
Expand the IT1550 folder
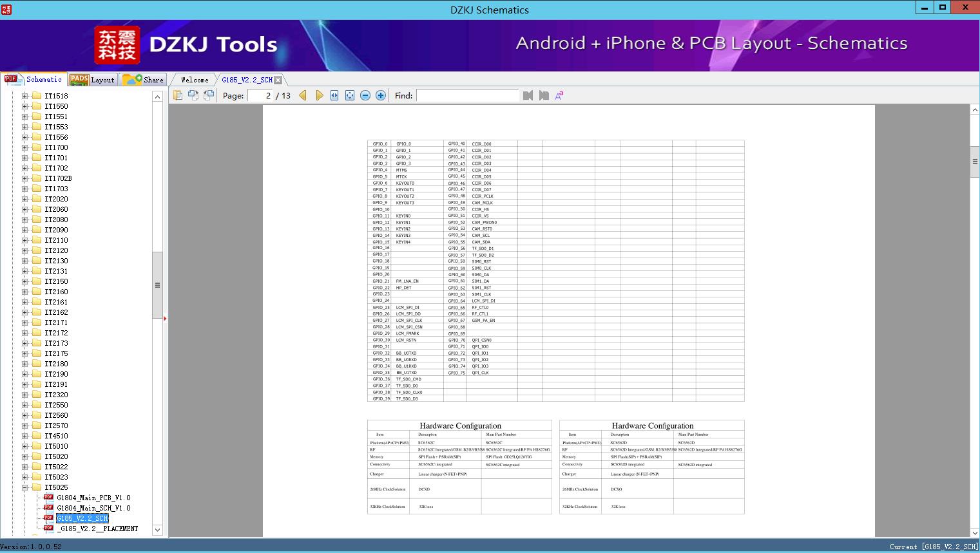tap(24, 106)
